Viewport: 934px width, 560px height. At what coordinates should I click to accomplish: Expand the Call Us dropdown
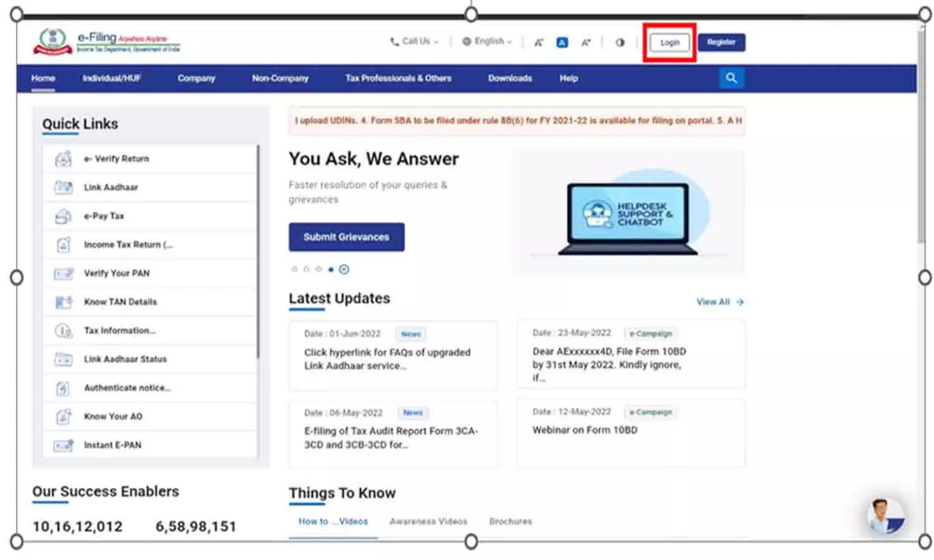click(415, 42)
